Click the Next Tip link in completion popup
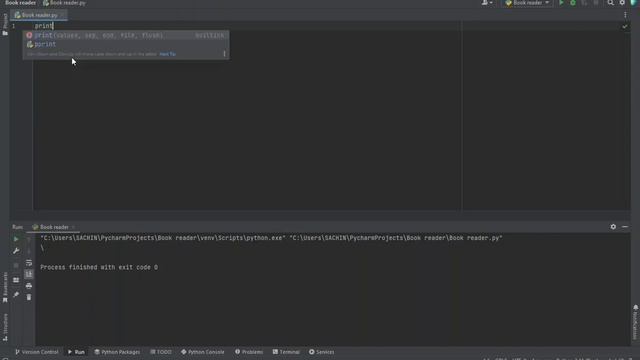The width and height of the screenshot is (640, 360). 167,54
